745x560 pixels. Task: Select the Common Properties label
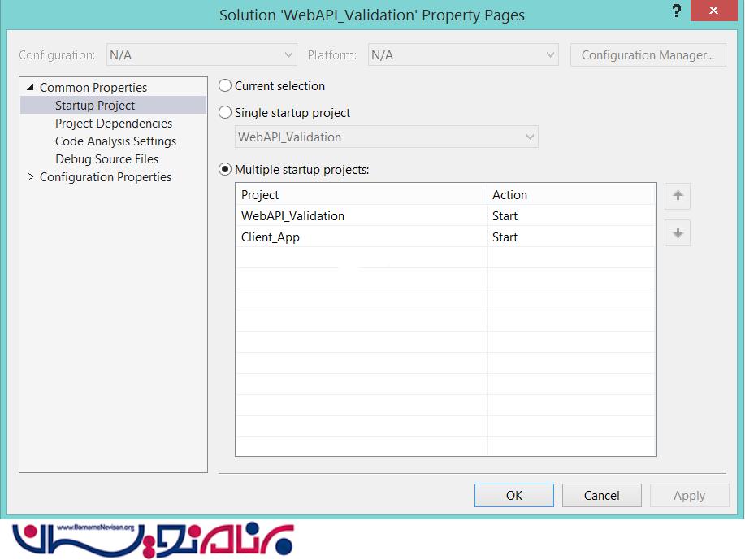click(x=93, y=88)
